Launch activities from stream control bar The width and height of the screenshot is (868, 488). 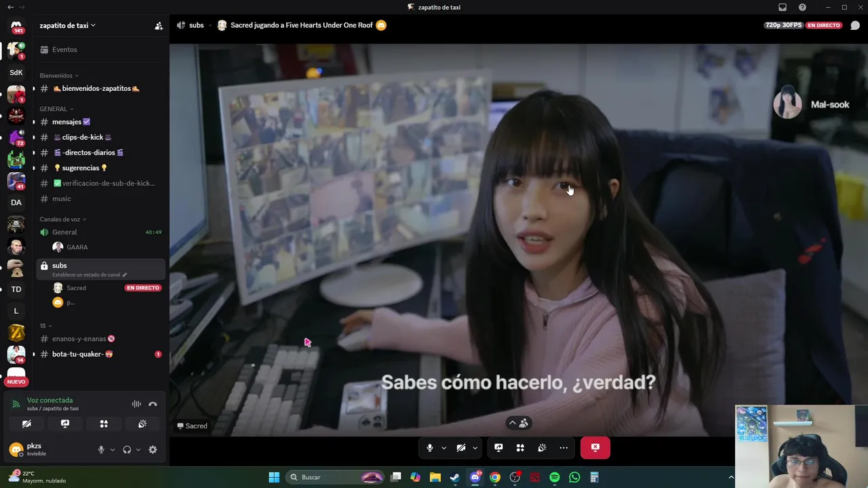click(x=520, y=448)
